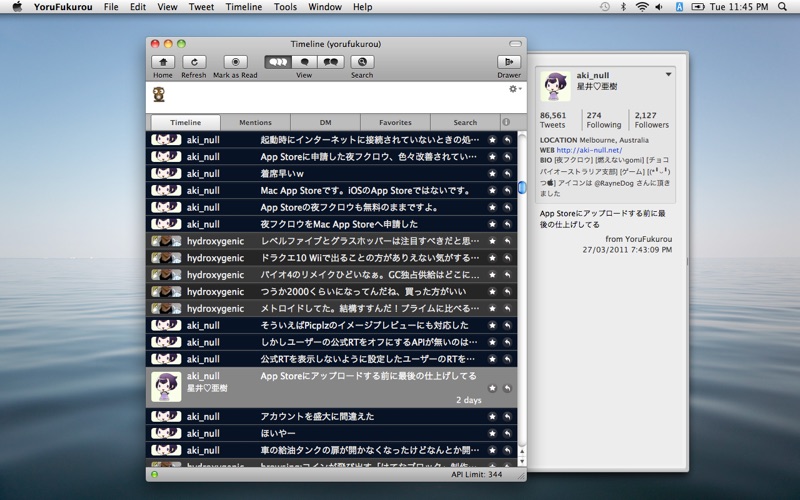
Task: Click the Mark as Read icon
Action: pos(235,62)
